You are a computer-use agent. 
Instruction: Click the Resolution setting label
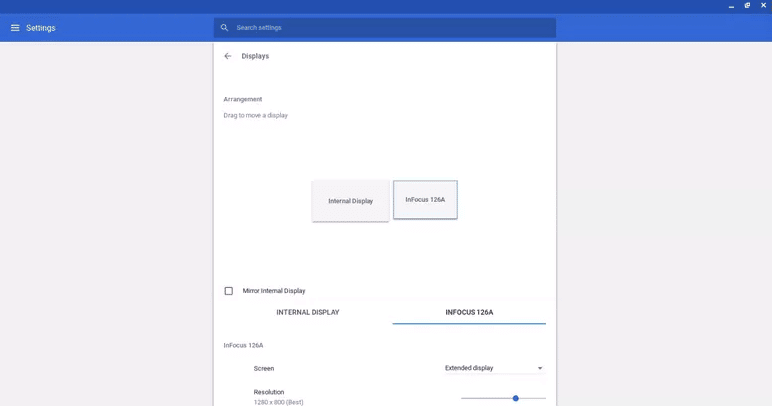point(269,392)
